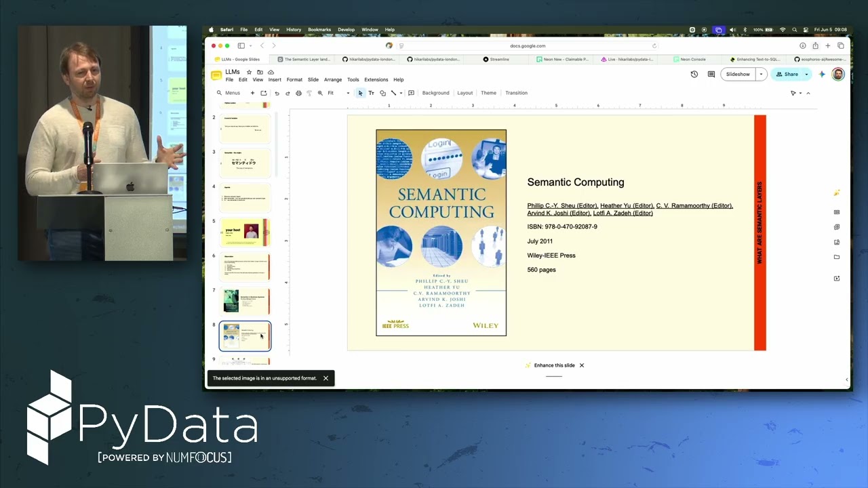Screen dimensions: 868x488
Task: Open the Insert menu
Action: pos(275,79)
